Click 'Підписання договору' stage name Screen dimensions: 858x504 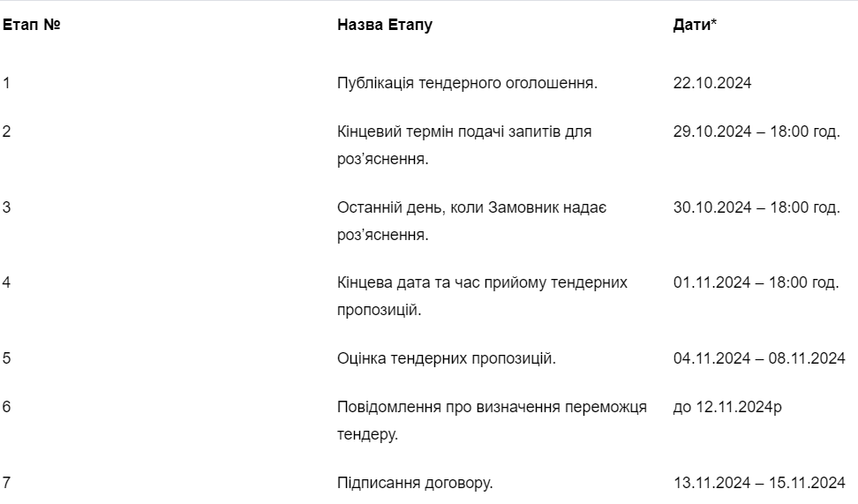(x=415, y=483)
